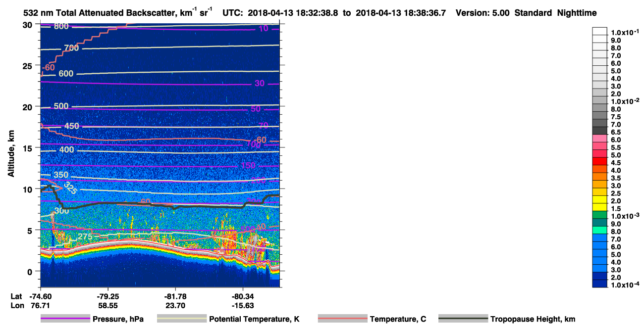Click the colorbar label '3.5'
This screenshot has width=644, height=330.
coord(615,178)
